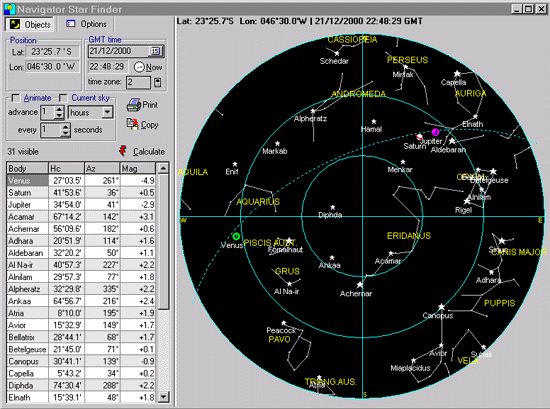
Task: Enable the Animate checkbox
Action: [15, 98]
